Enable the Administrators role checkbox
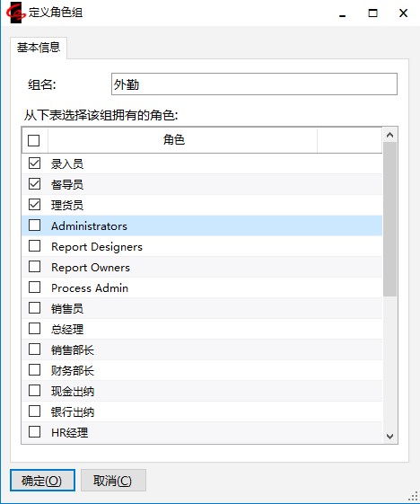Viewport: 420px width, 504px height. coord(34,225)
